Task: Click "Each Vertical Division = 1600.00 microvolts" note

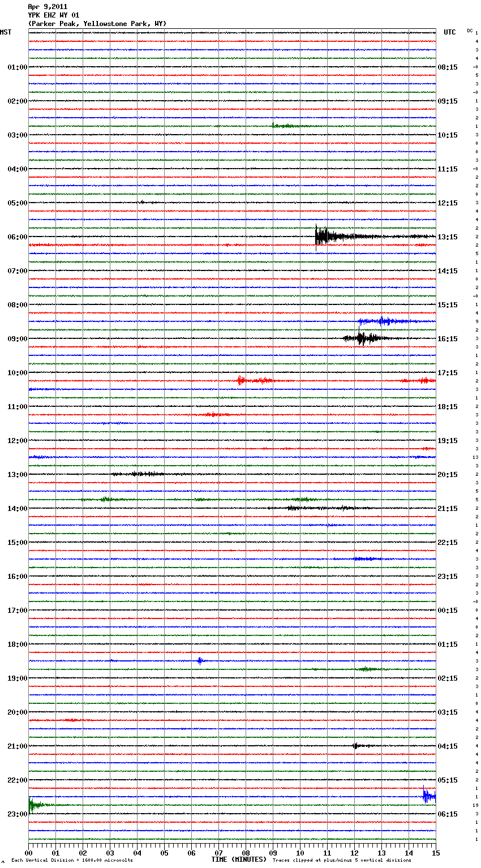Action: 72,861
